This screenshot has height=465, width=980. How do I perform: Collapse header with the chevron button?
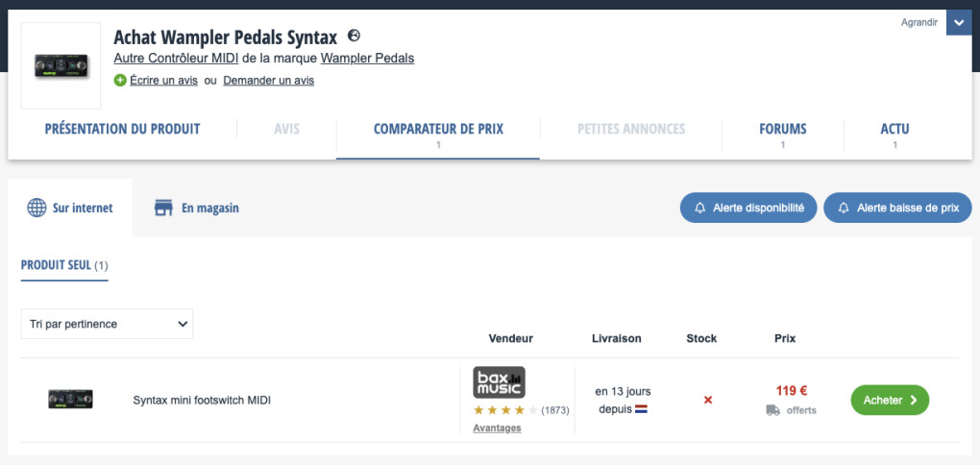point(959,22)
